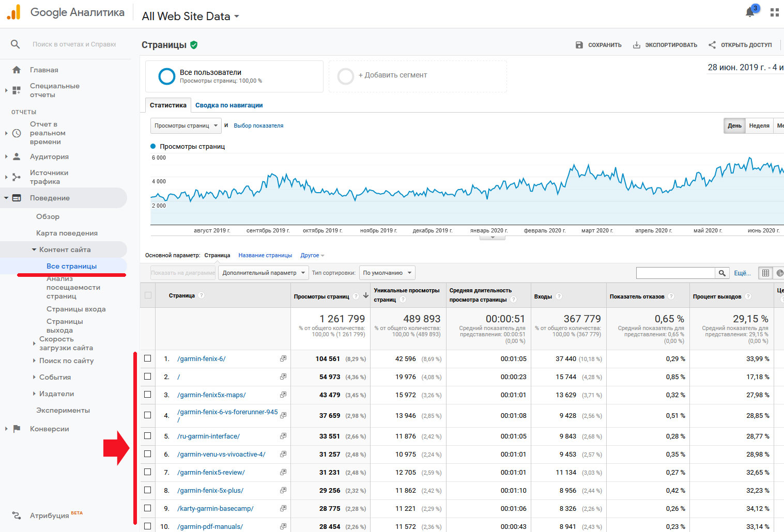
Task: Switch to data table view icon
Action: (x=766, y=273)
